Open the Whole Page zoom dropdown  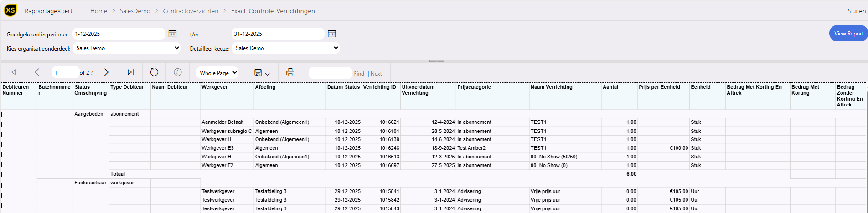pos(218,73)
